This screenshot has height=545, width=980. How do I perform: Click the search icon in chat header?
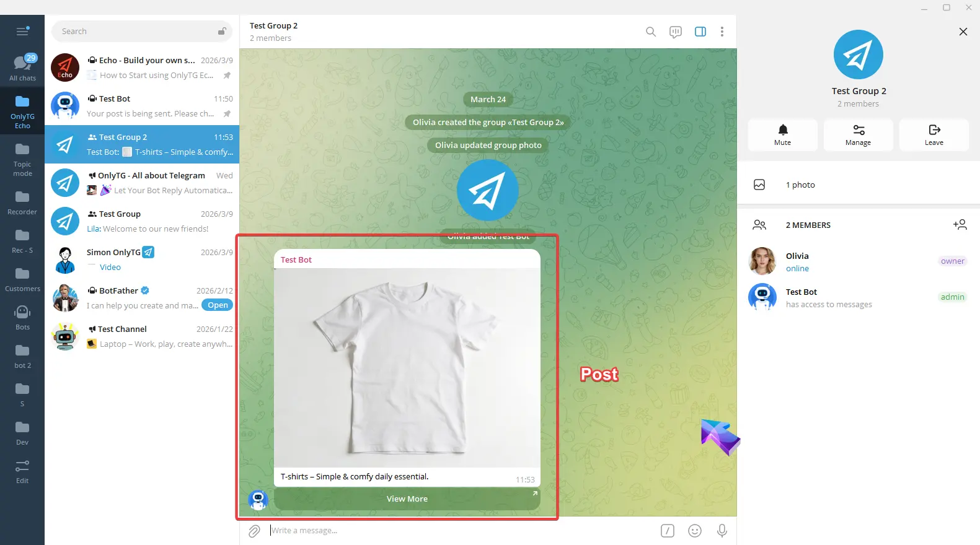[650, 32]
